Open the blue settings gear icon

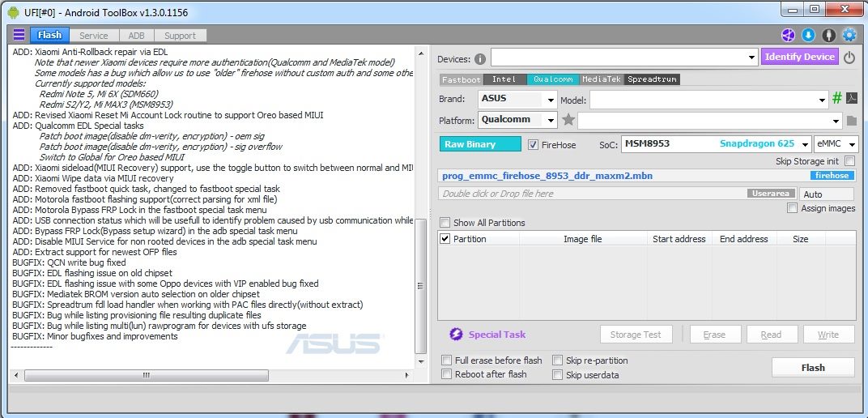tap(849, 36)
